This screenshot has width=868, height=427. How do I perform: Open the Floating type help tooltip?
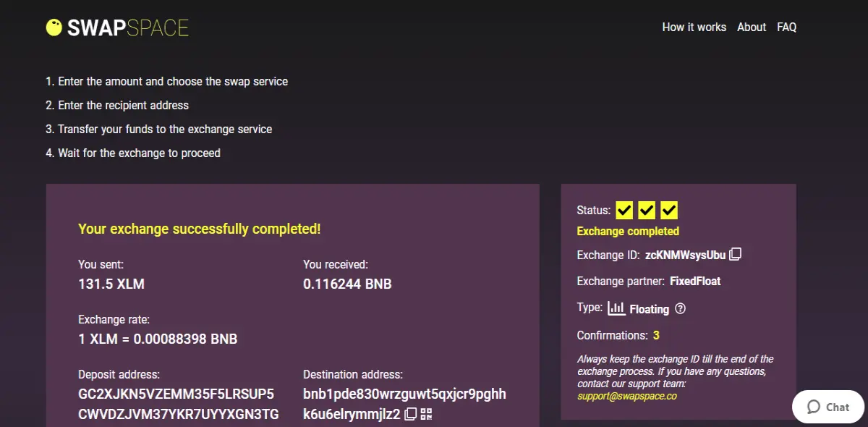pos(680,308)
